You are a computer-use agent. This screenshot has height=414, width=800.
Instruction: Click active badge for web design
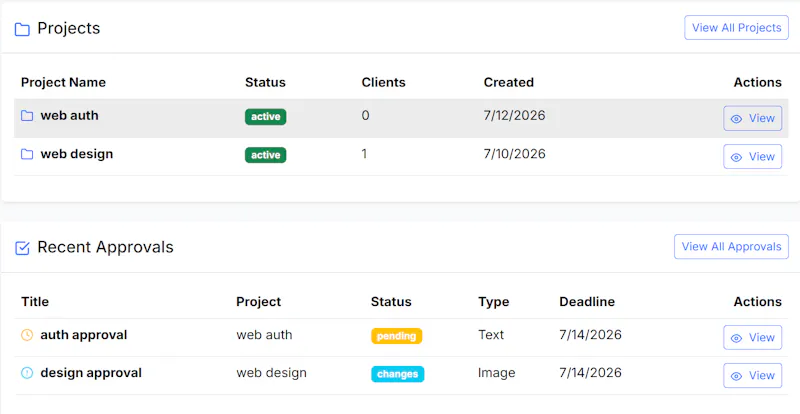coord(265,155)
